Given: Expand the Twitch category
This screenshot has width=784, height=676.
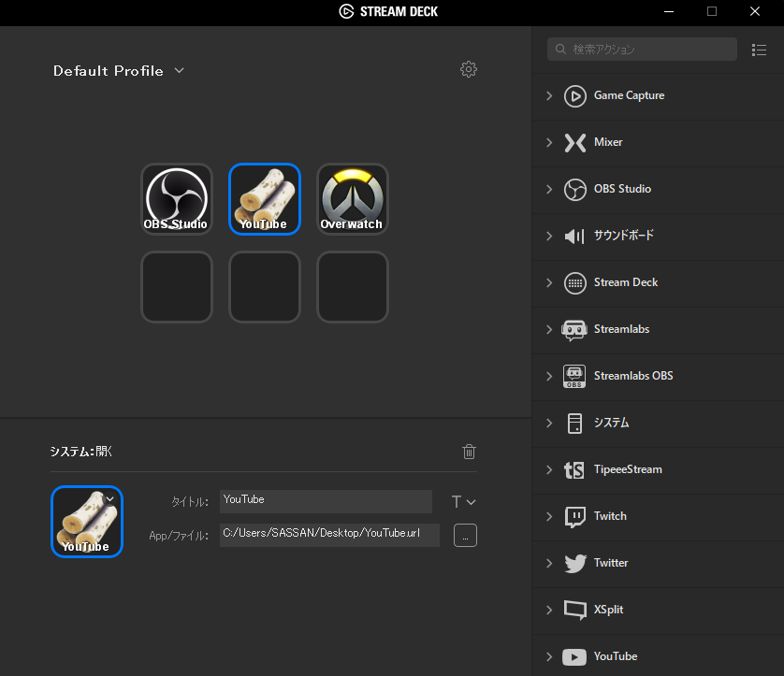Looking at the screenshot, I should [549, 517].
